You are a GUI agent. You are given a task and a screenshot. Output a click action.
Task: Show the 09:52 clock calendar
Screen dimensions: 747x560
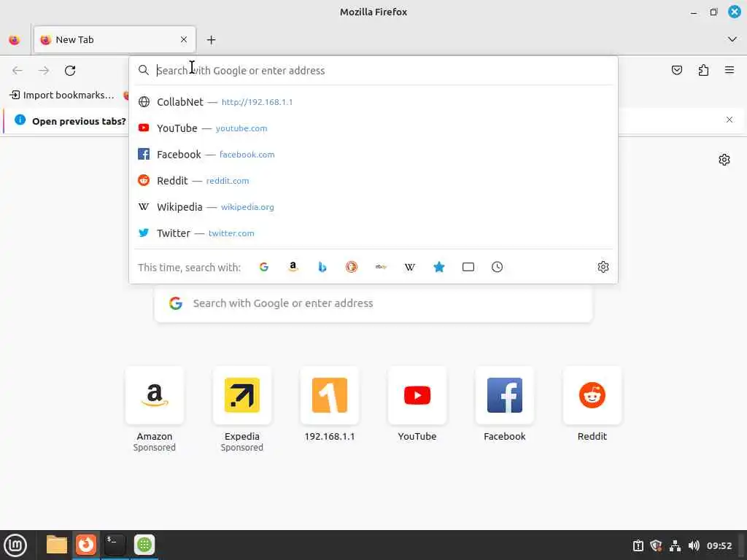(719, 545)
